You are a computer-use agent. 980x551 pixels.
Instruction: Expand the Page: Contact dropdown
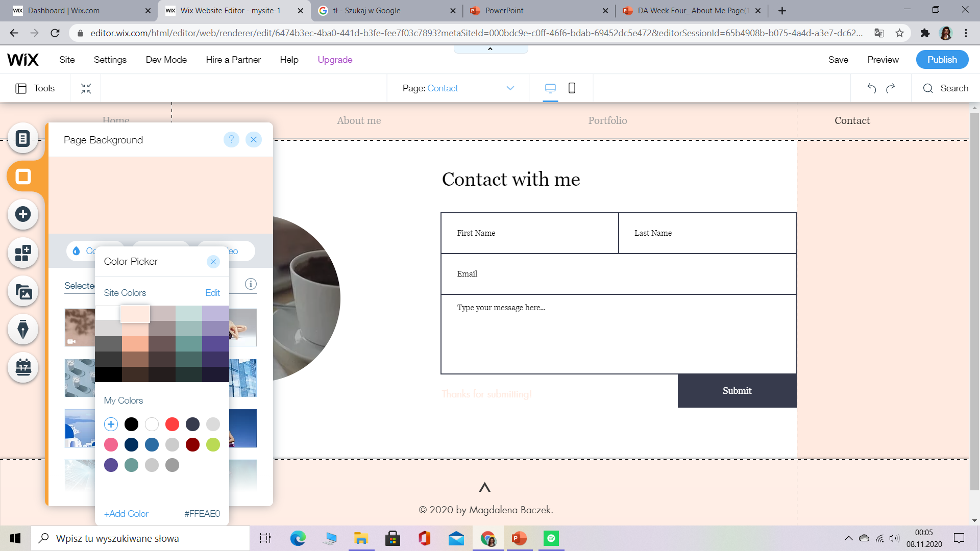pyautogui.click(x=510, y=88)
